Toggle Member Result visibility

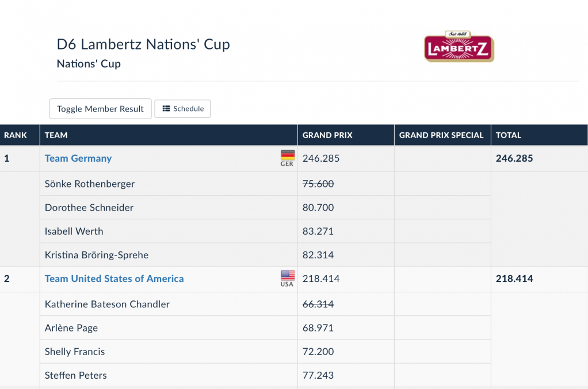click(x=101, y=109)
